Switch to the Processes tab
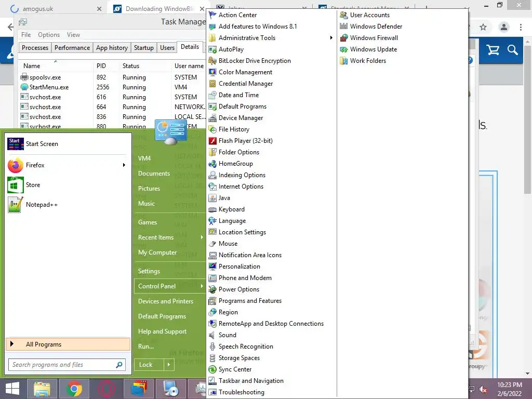 (x=35, y=48)
